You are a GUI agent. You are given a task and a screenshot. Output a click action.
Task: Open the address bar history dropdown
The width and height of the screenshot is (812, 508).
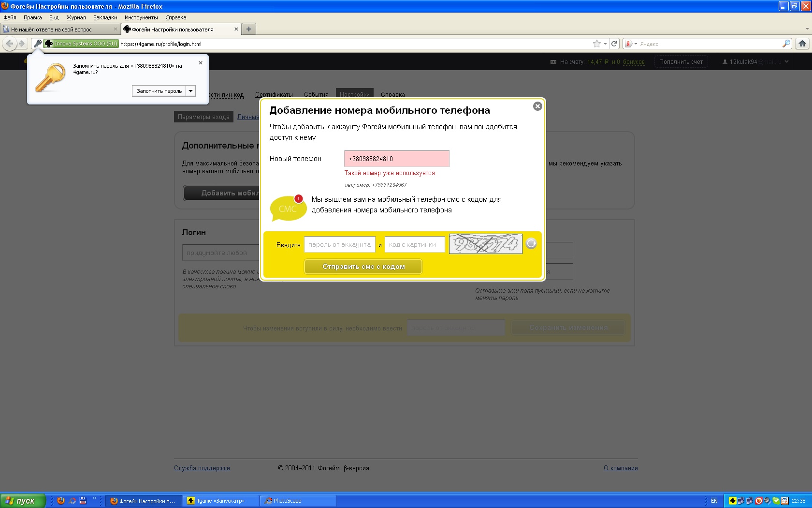[x=605, y=44]
